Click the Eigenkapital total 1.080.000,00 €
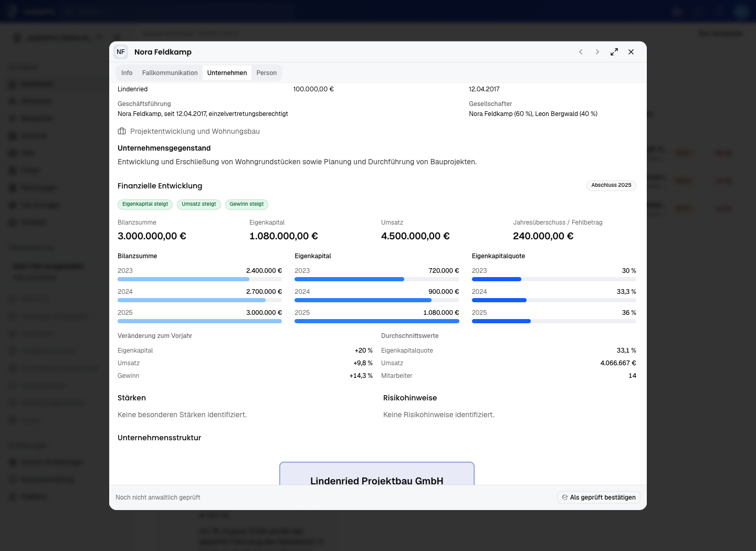The image size is (756, 551). [283, 236]
